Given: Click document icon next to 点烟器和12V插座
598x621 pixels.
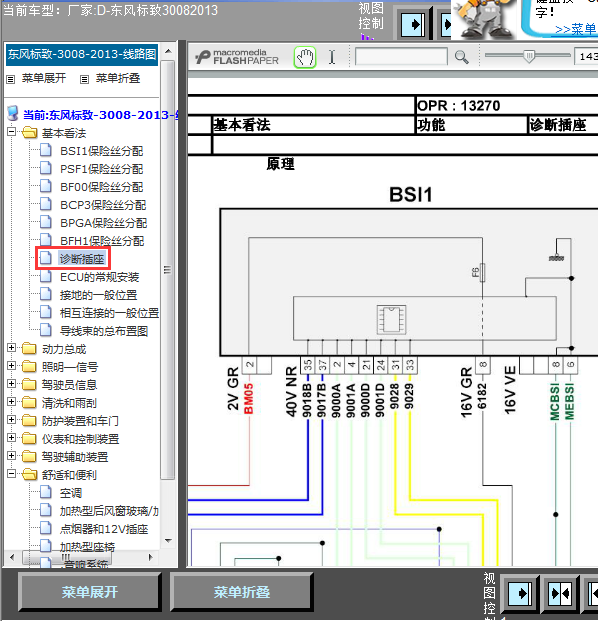Looking at the screenshot, I should (46, 528).
